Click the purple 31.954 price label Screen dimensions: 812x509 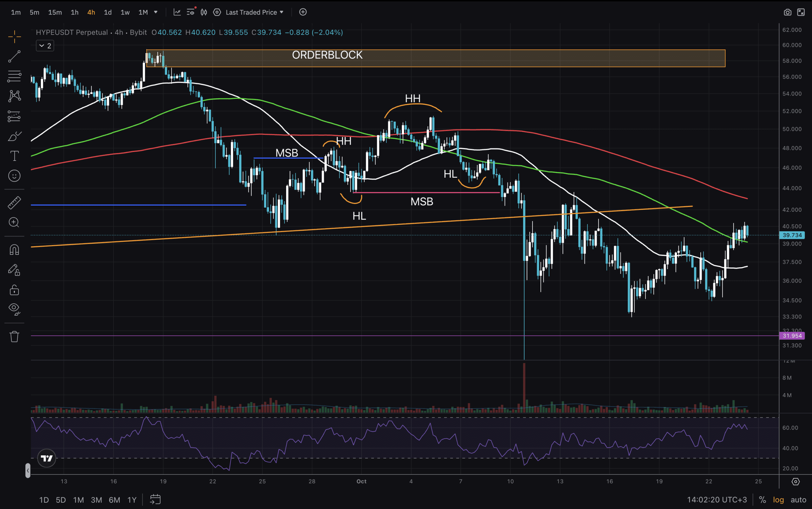click(x=792, y=336)
